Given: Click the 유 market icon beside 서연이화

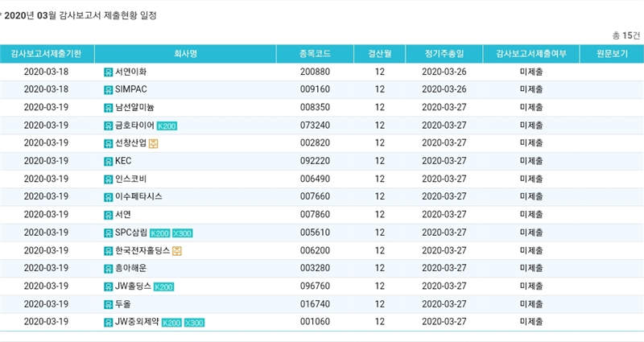Looking at the screenshot, I should pos(108,72).
